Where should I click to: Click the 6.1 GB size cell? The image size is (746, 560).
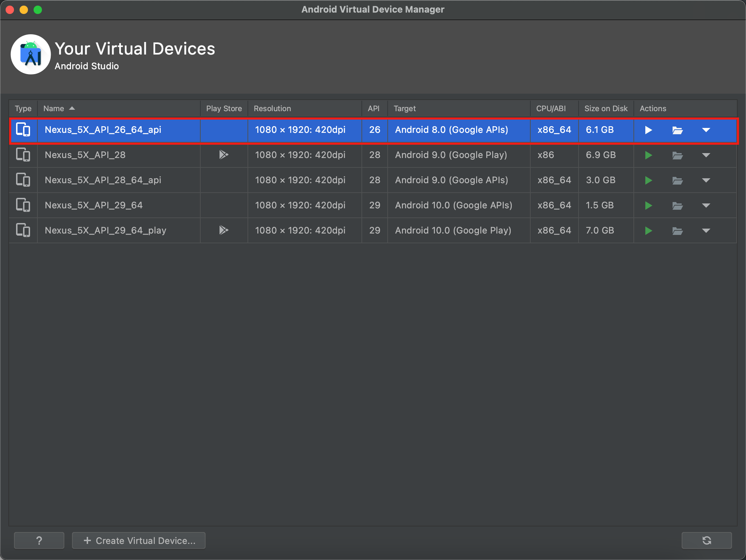point(606,130)
